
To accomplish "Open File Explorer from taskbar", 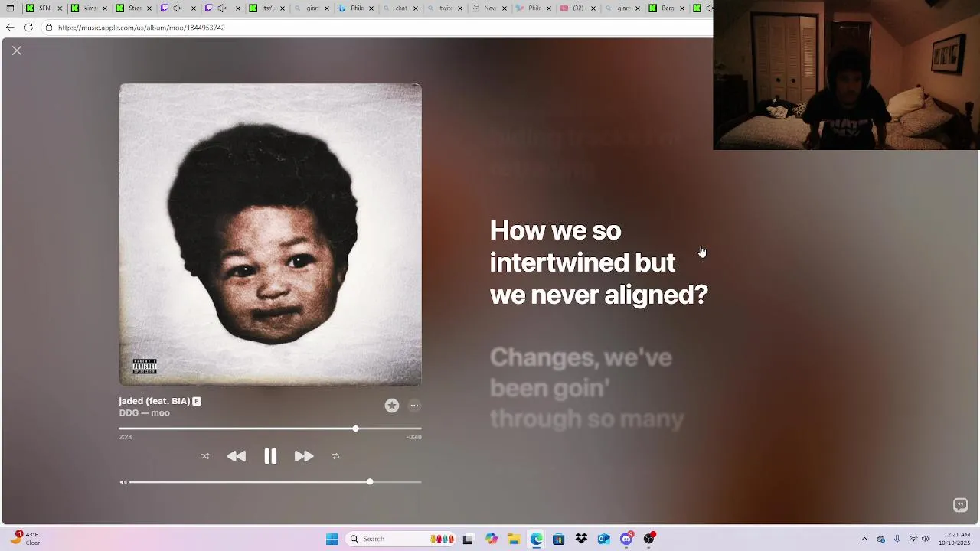I will (514, 539).
